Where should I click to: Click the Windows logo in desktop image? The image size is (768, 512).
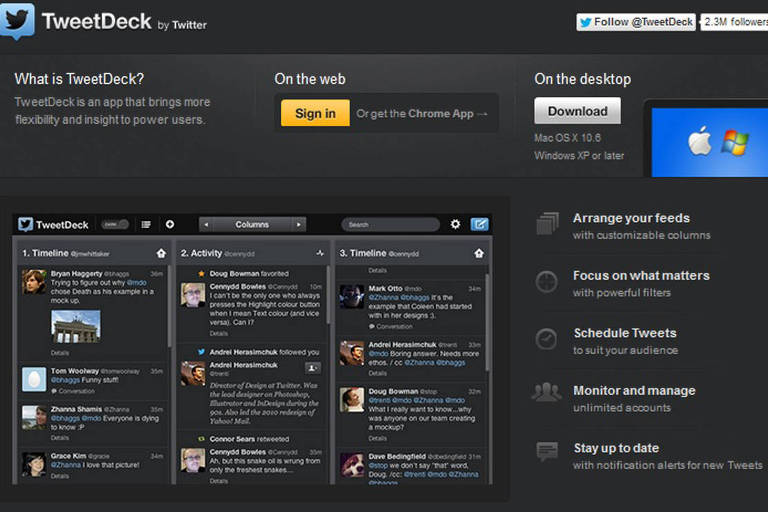[734, 142]
